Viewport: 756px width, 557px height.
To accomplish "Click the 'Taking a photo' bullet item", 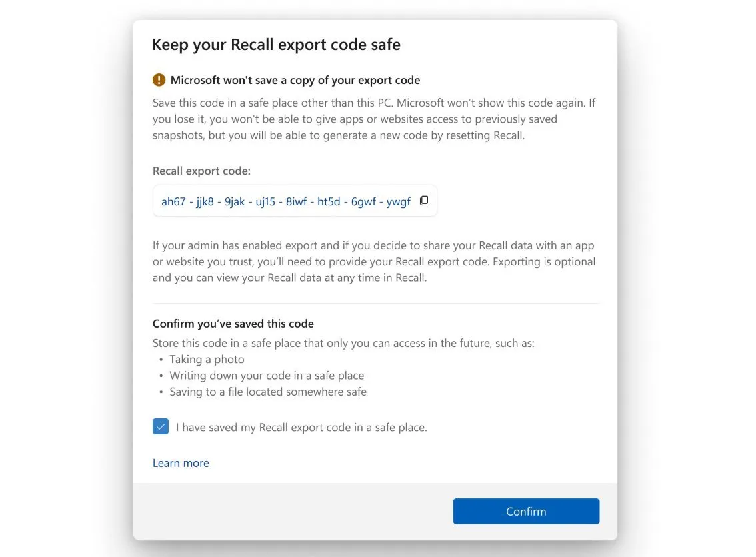I will point(207,358).
